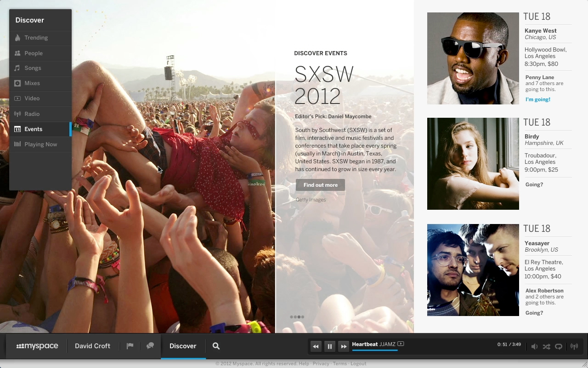Click the Mixes disc icon

tap(17, 83)
